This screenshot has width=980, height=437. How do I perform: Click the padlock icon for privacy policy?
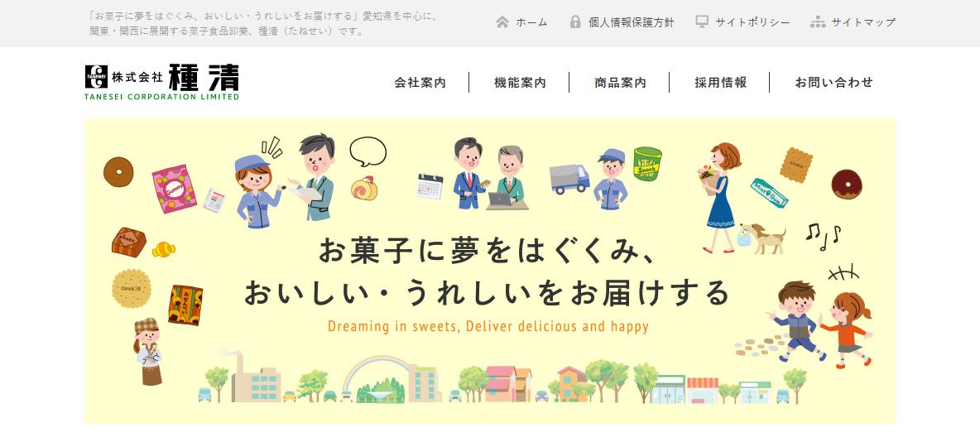[575, 22]
